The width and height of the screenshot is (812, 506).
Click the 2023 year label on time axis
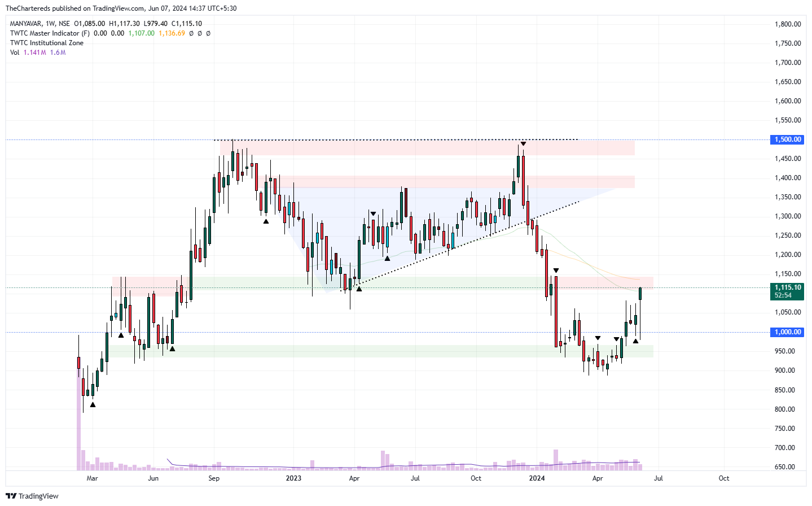tap(293, 478)
